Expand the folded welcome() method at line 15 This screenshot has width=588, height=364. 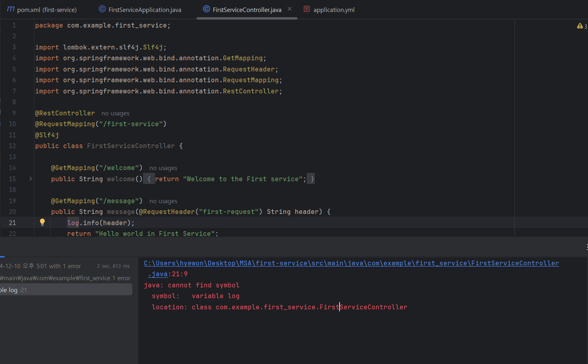click(31, 179)
